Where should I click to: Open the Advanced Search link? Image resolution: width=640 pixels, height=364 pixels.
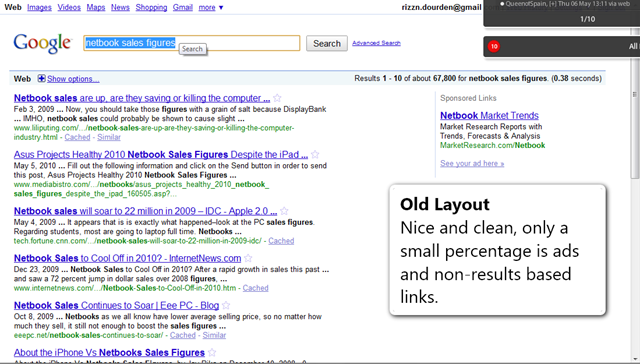point(376,43)
